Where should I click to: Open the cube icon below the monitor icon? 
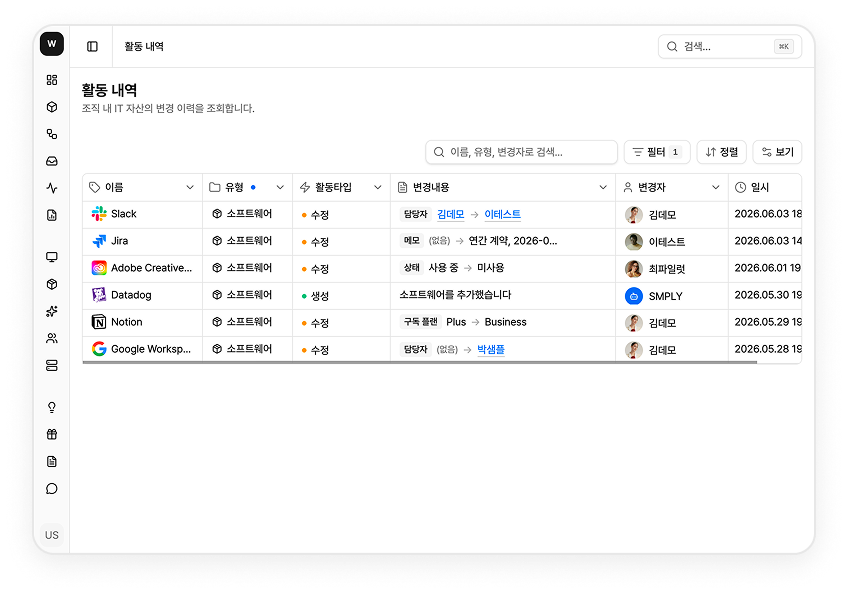pyautogui.click(x=52, y=284)
